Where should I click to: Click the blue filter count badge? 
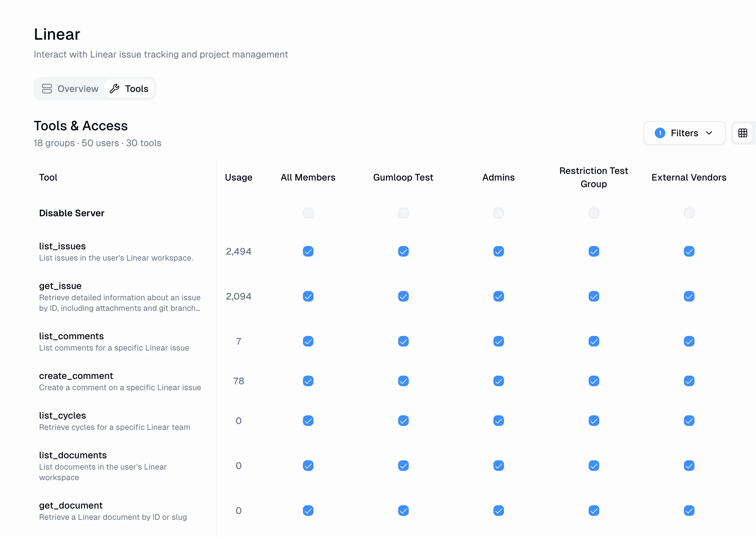[660, 133]
